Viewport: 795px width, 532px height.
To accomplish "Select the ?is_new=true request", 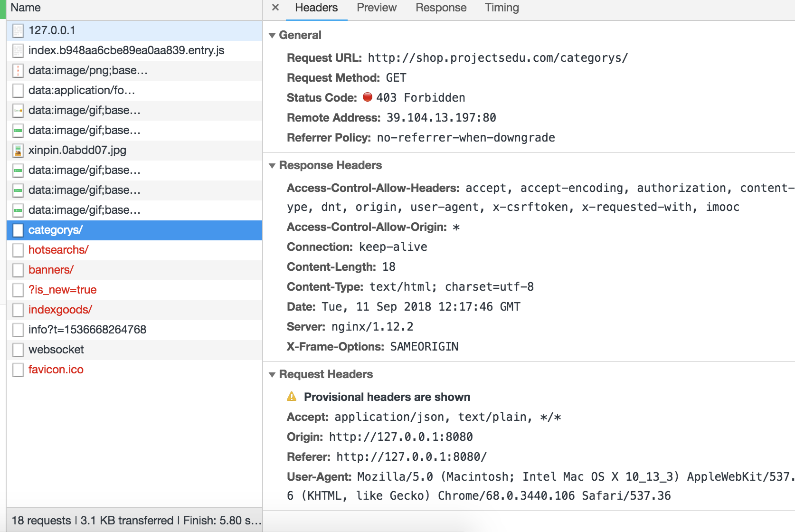I will pos(63,290).
